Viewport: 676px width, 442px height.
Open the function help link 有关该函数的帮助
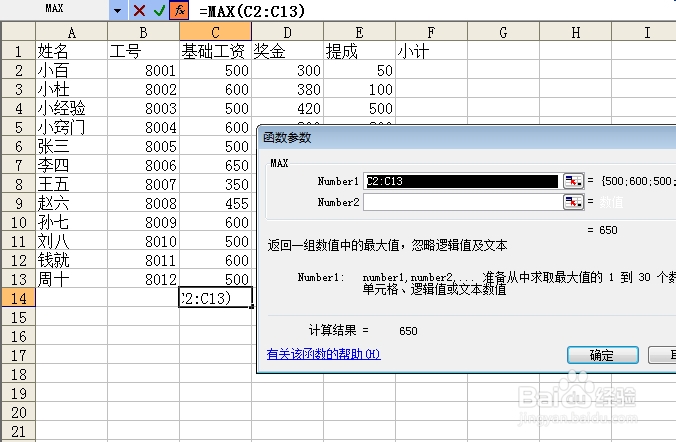click(x=323, y=354)
